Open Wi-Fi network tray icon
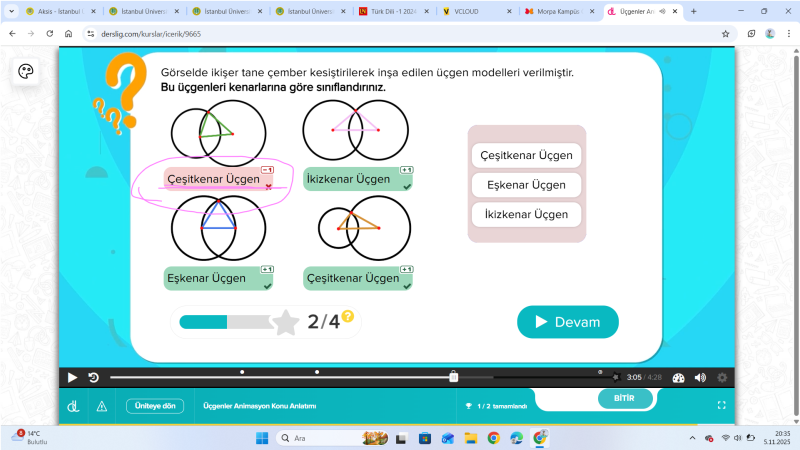800x450 pixels. 726,438
